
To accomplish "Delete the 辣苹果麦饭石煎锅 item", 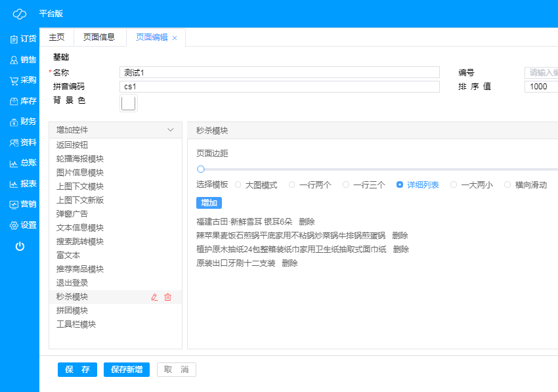I will tap(400, 236).
